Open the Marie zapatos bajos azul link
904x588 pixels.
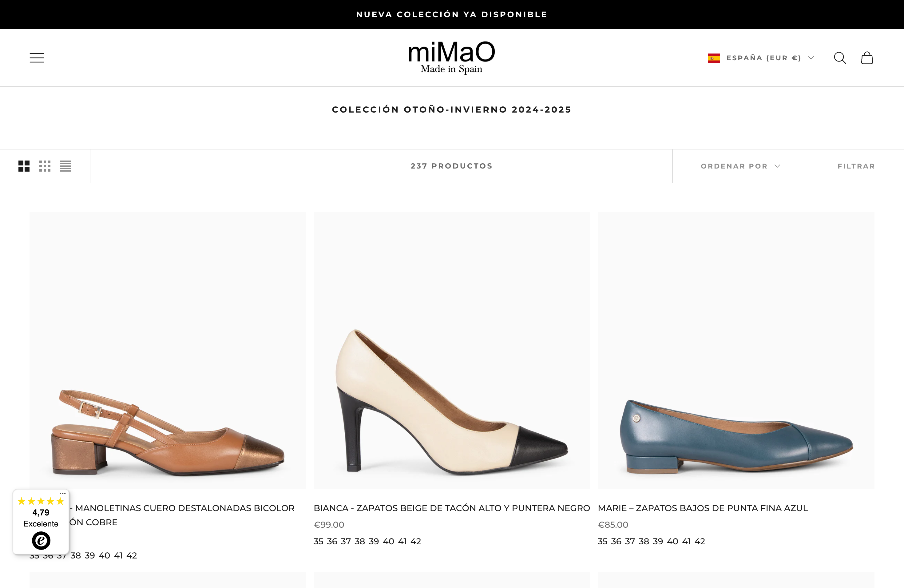(702, 508)
